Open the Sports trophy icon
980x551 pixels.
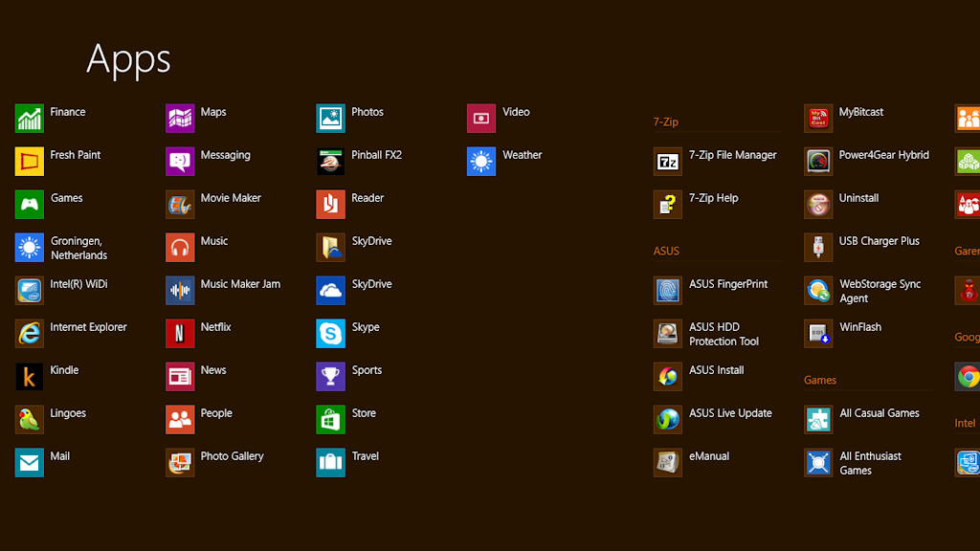coord(330,377)
